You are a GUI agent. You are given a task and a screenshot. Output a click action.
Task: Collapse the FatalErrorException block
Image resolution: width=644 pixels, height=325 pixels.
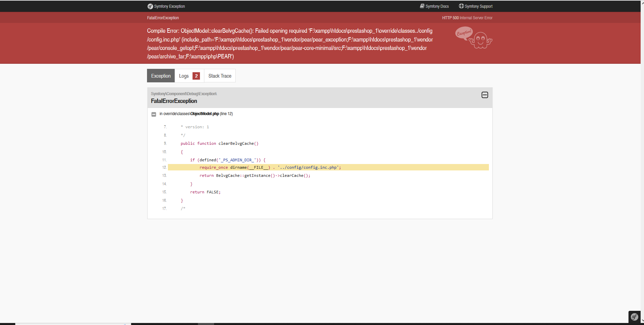tap(485, 95)
